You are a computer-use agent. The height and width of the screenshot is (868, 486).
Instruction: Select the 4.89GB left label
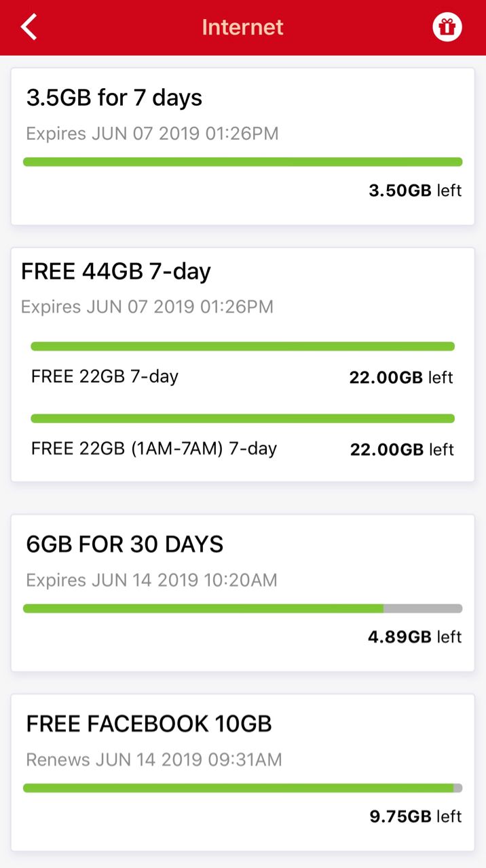[414, 637]
